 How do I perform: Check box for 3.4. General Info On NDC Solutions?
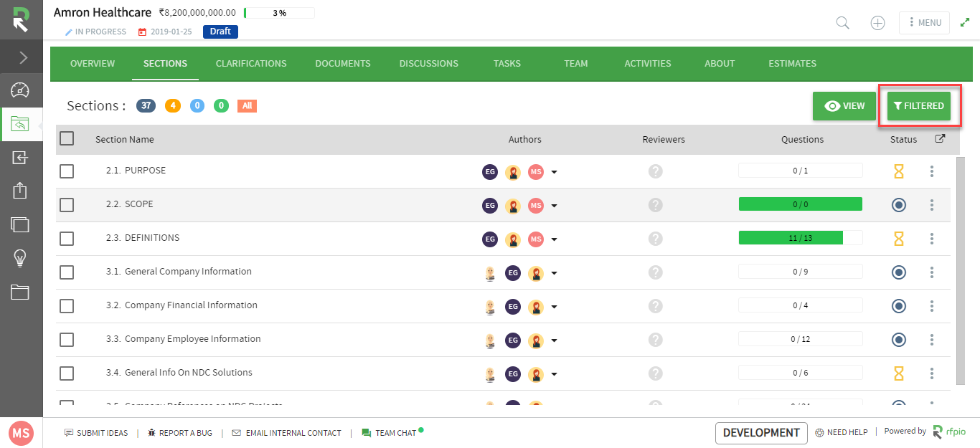pos(67,373)
